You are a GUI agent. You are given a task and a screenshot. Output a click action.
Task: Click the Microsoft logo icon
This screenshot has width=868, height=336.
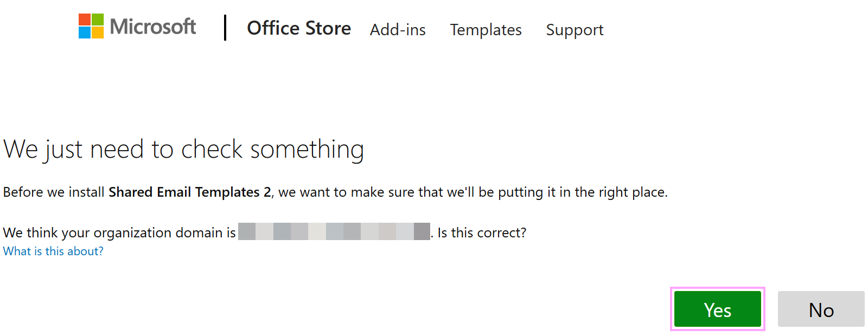pyautogui.click(x=91, y=27)
